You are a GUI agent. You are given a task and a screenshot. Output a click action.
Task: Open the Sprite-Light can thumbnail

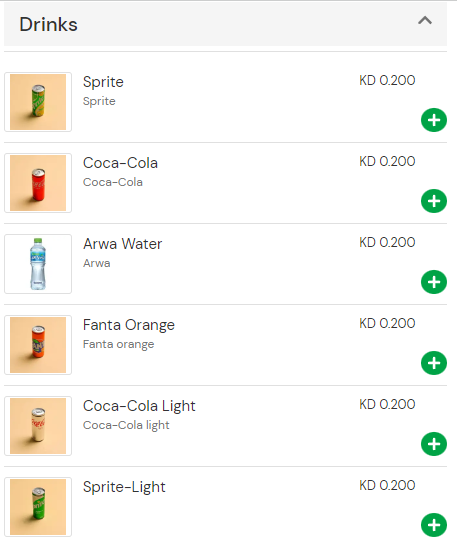[38, 507]
